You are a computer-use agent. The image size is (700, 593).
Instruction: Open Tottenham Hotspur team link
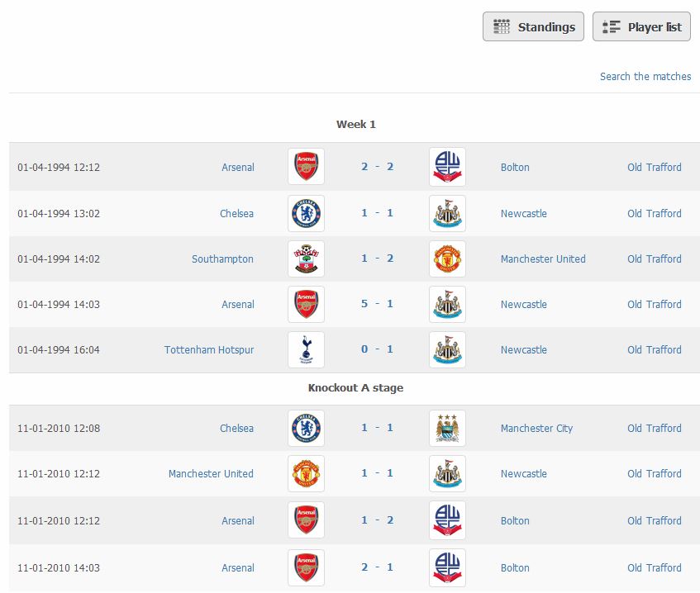point(209,350)
